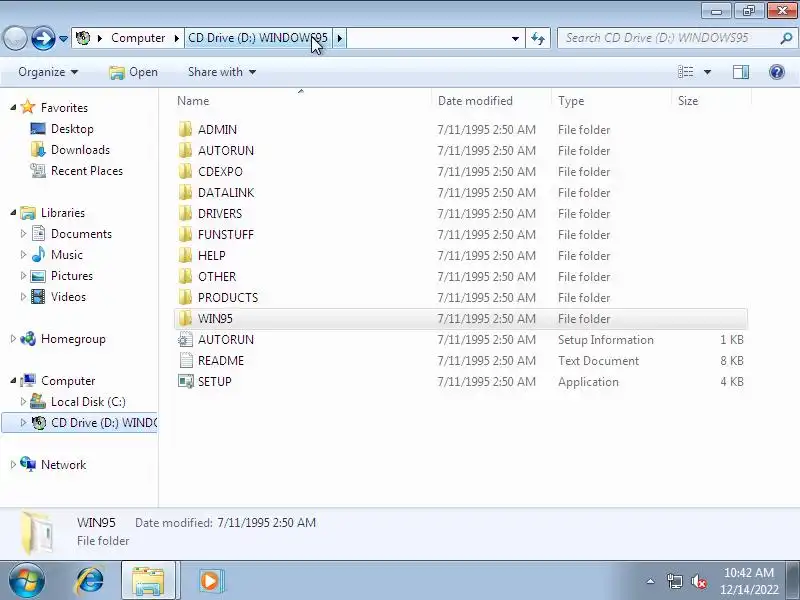Select the README text document icon
The height and width of the screenshot is (600, 800).
pyautogui.click(x=186, y=360)
